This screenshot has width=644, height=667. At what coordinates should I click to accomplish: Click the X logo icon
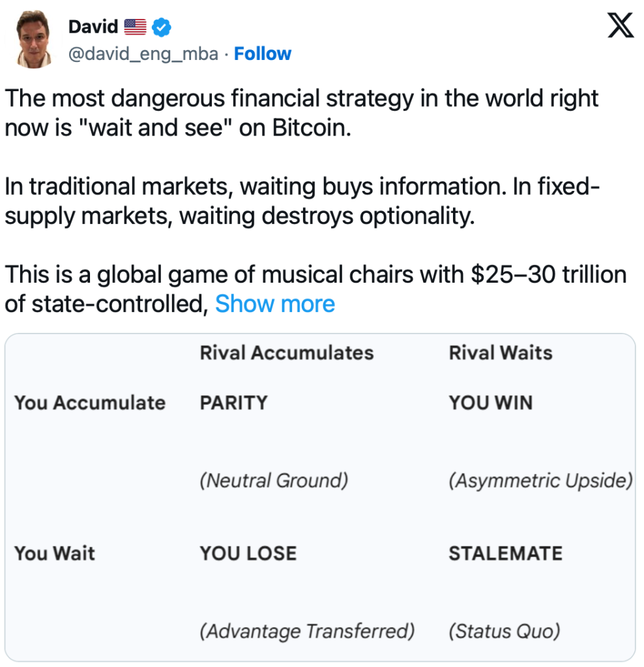[620, 27]
